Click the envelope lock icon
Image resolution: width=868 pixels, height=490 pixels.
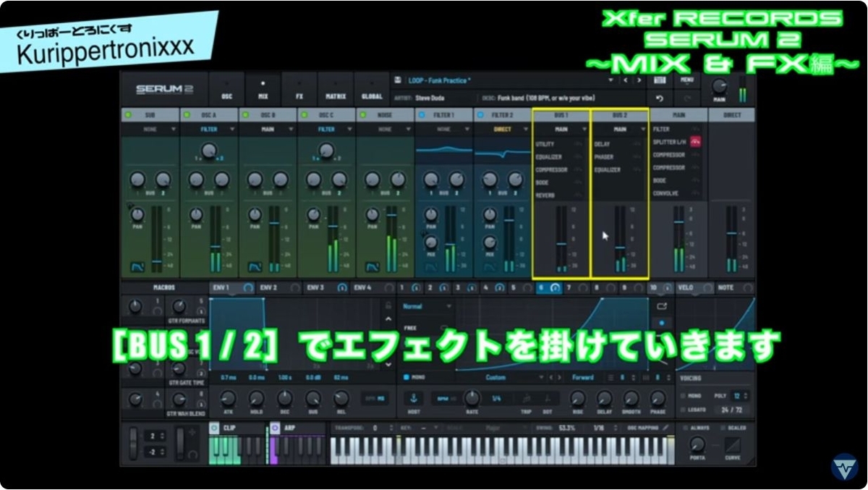388,305
